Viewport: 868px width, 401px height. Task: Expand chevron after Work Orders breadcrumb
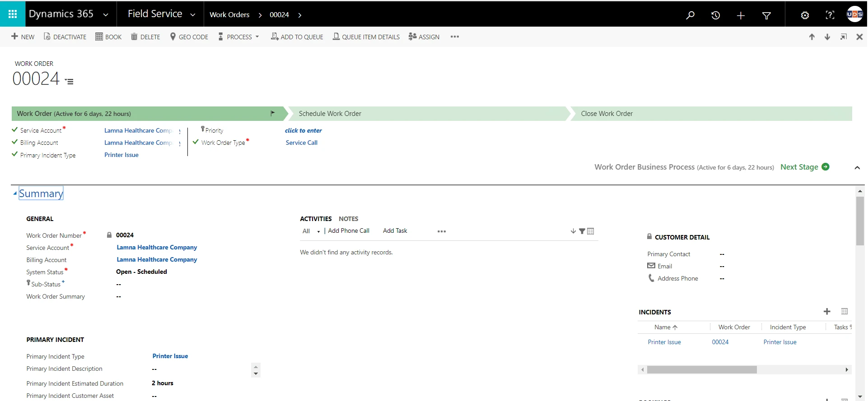pyautogui.click(x=260, y=15)
